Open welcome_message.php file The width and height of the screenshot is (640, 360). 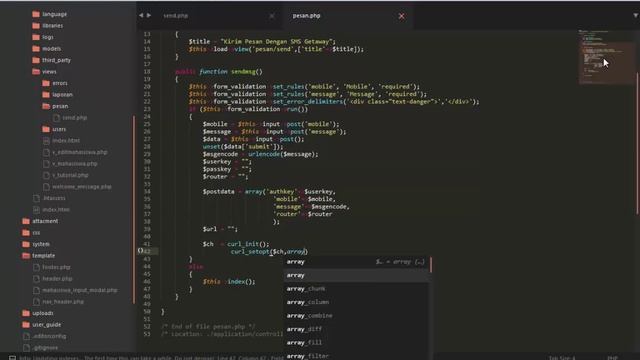click(82, 187)
